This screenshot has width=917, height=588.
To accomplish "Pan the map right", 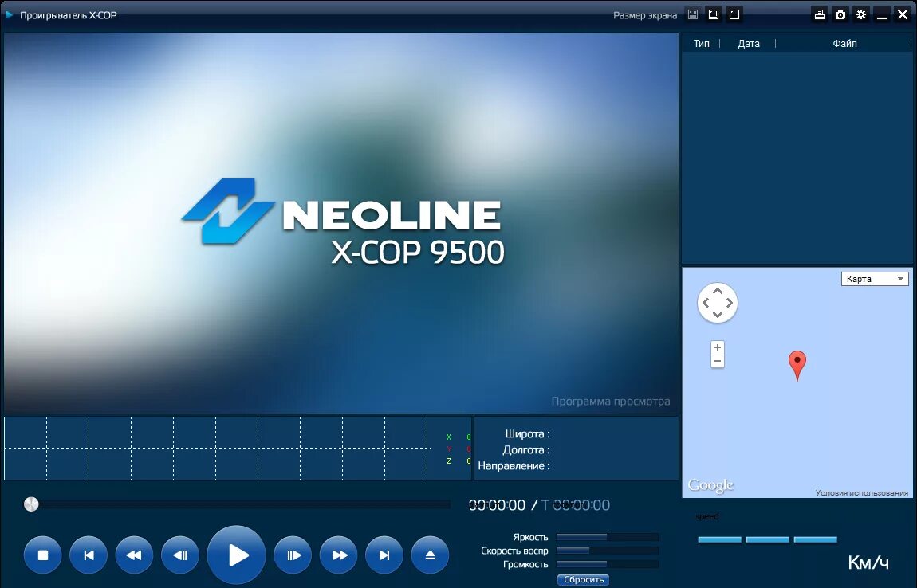I will pos(730,303).
